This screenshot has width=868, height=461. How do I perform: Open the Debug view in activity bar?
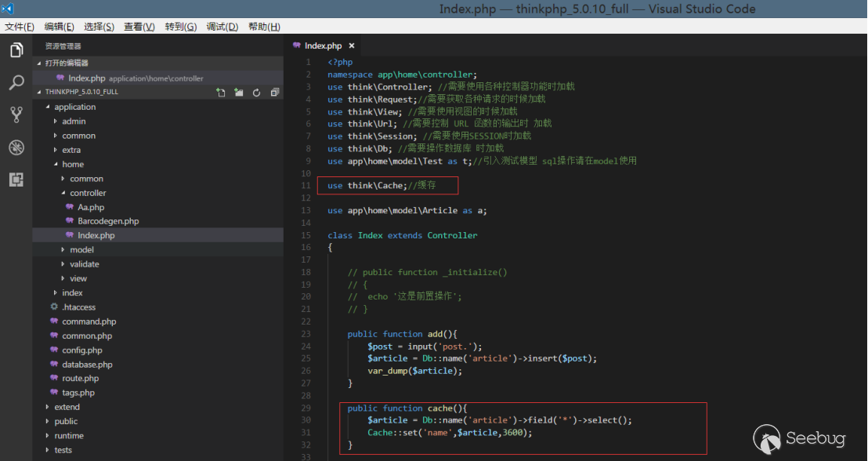tap(16, 147)
